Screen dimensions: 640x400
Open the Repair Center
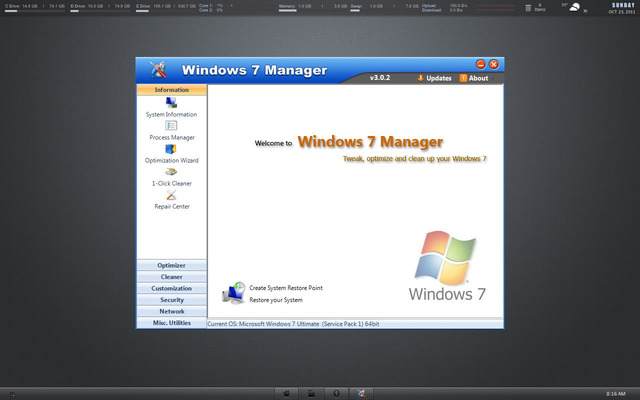pos(171,200)
